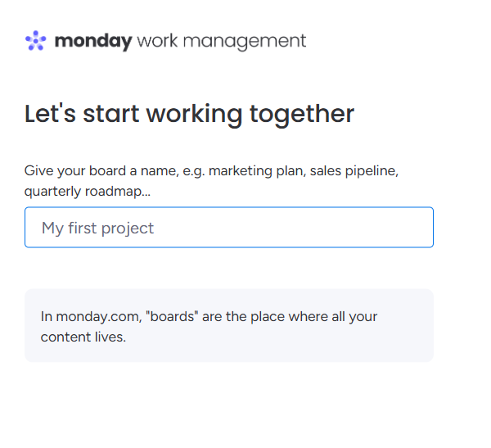The image size is (491, 448).
Task: Click the bold "monday" wordmark
Action: 93,42
